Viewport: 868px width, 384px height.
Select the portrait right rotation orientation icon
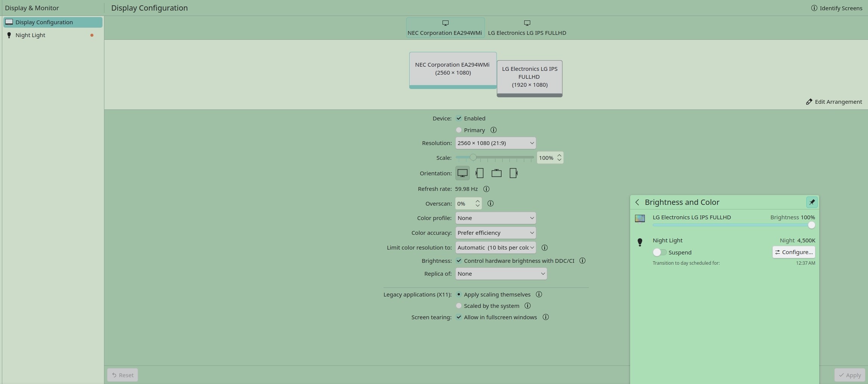513,173
